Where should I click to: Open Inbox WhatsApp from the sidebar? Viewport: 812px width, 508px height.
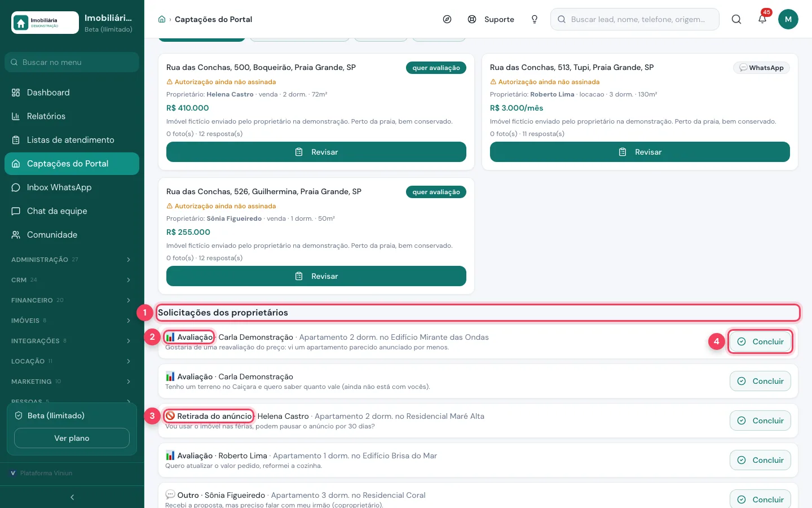(x=72, y=187)
